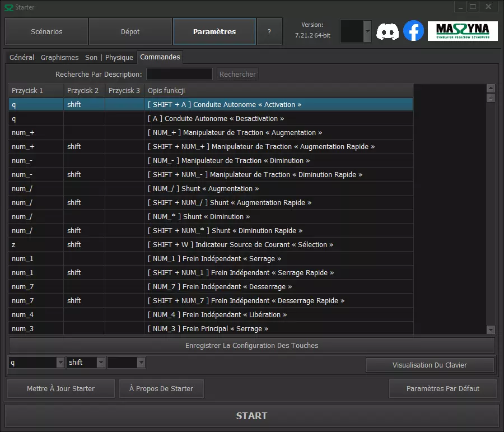
Task: Click Enregistrer La Configuration Des Touches
Action: tap(251, 346)
